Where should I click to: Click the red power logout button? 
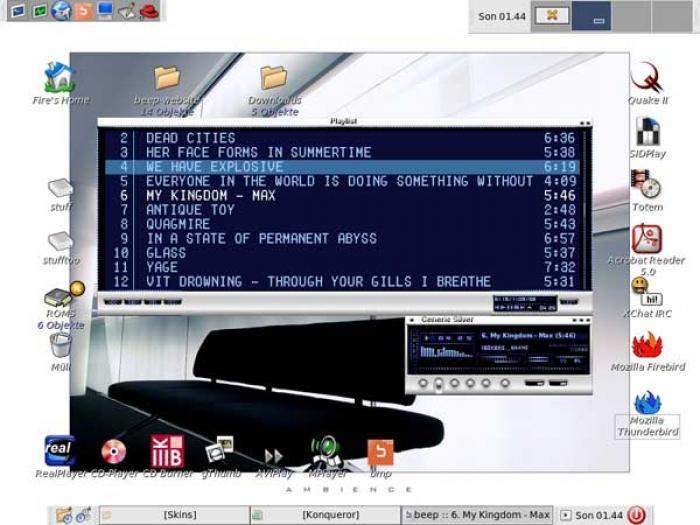(636, 515)
